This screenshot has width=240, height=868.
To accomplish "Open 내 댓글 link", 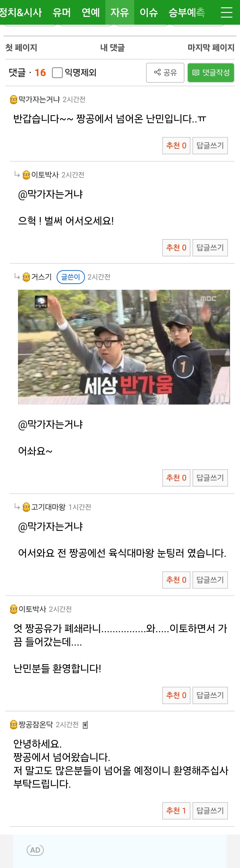I will (112, 48).
